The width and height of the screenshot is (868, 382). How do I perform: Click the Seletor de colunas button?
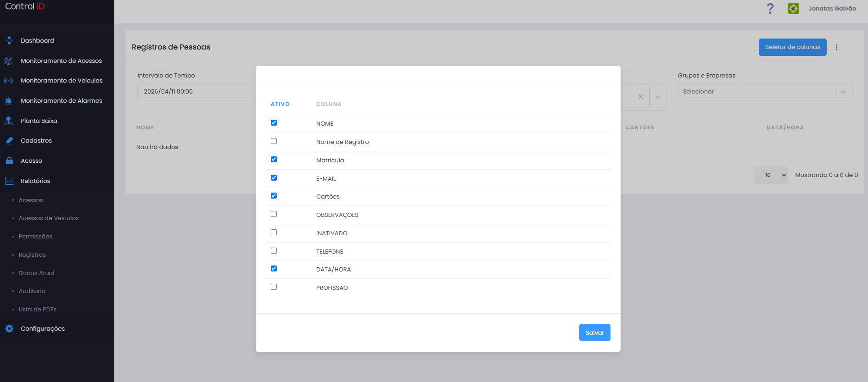[792, 47]
